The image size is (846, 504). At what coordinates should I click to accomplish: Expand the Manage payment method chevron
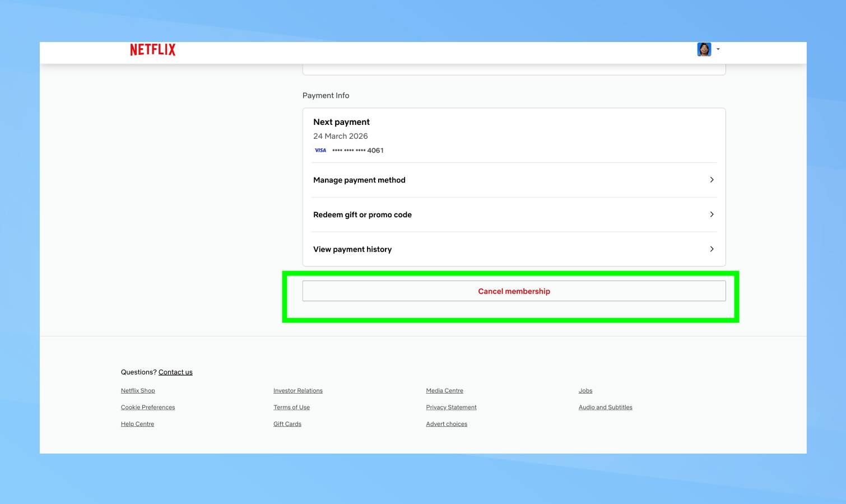(x=712, y=180)
